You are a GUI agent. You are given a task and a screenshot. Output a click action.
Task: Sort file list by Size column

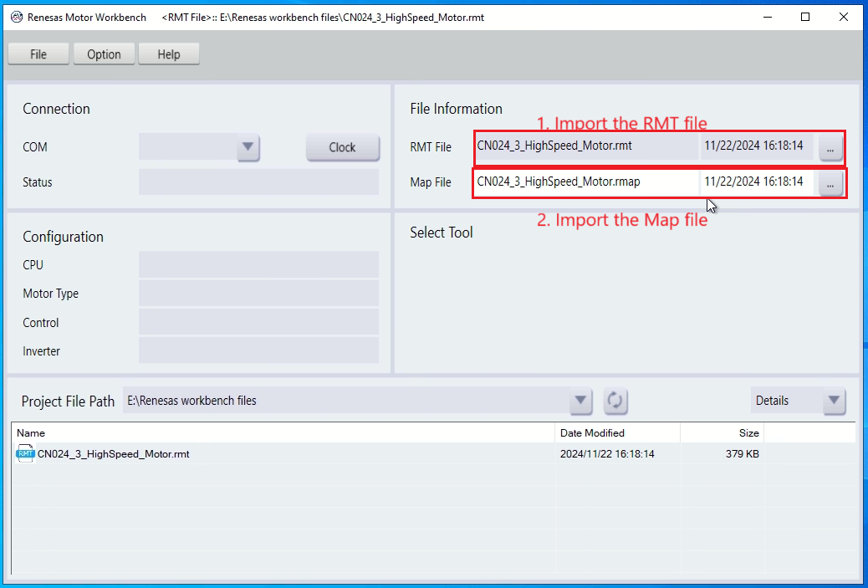722,433
